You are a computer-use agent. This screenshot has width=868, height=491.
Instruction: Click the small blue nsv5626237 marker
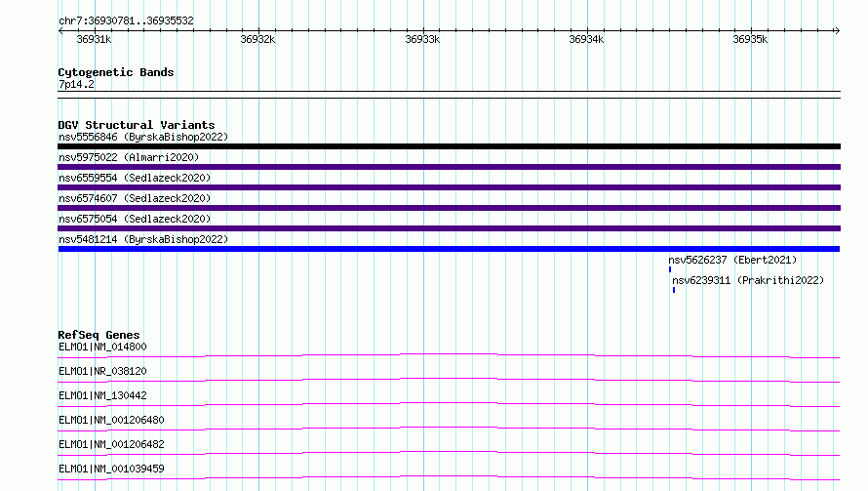(x=670, y=269)
